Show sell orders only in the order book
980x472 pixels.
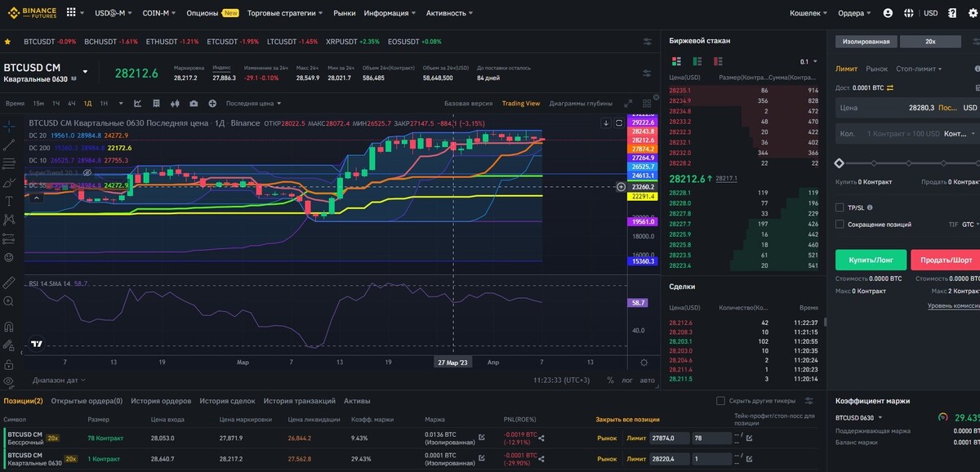tap(717, 61)
